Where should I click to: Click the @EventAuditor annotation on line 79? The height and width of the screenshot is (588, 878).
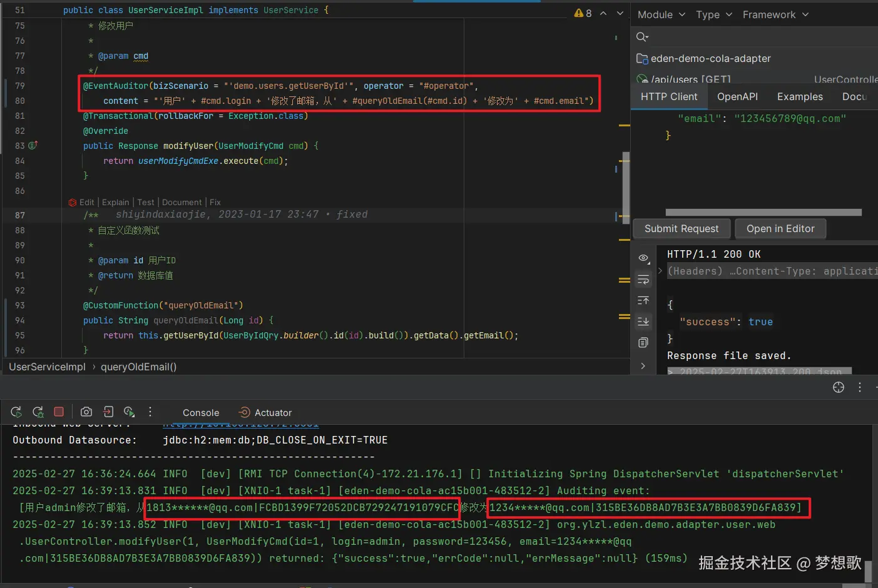click(116, 86)
